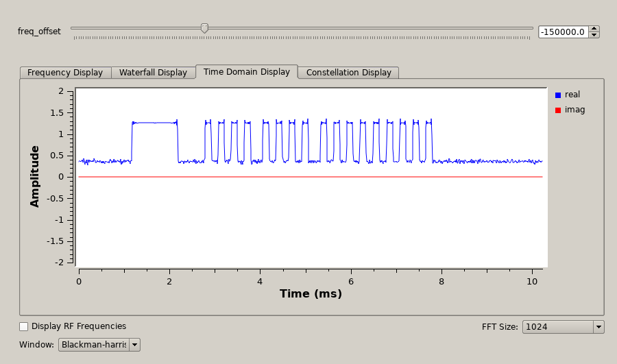
Task: Click the 'freq_offset' label
Action: point(39,32)
